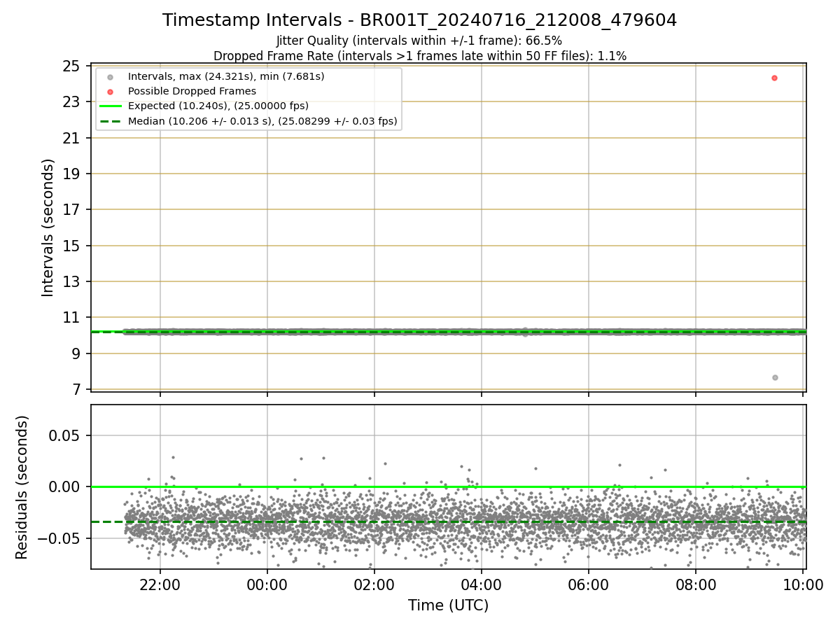Click the Median (10.206 +/- 0.013 s) legend entry
The width and height of the screenshot is (840, 630).
pos(262,121)
